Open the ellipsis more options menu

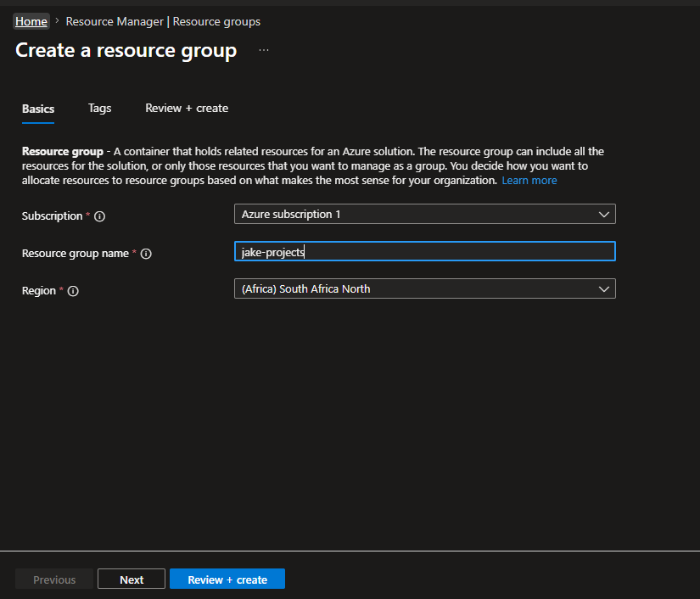[x=264, y=50]
